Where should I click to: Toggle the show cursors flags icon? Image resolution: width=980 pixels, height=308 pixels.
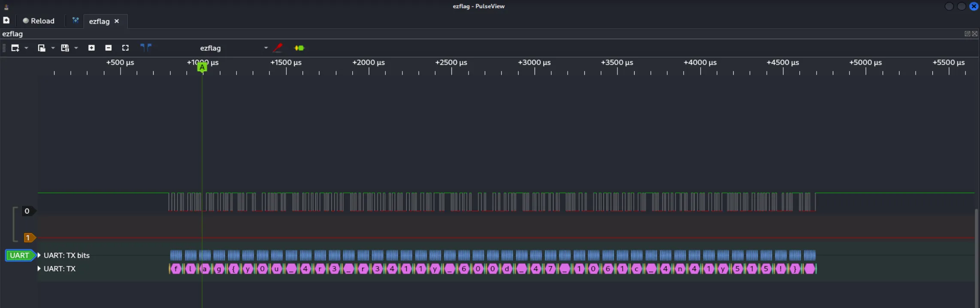146,48
